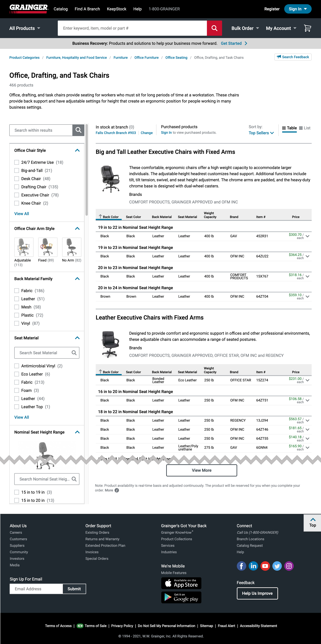The height and width of the screenshot is (644, 321).
Task: Download the app from Google Play
Action: point(181,597)
